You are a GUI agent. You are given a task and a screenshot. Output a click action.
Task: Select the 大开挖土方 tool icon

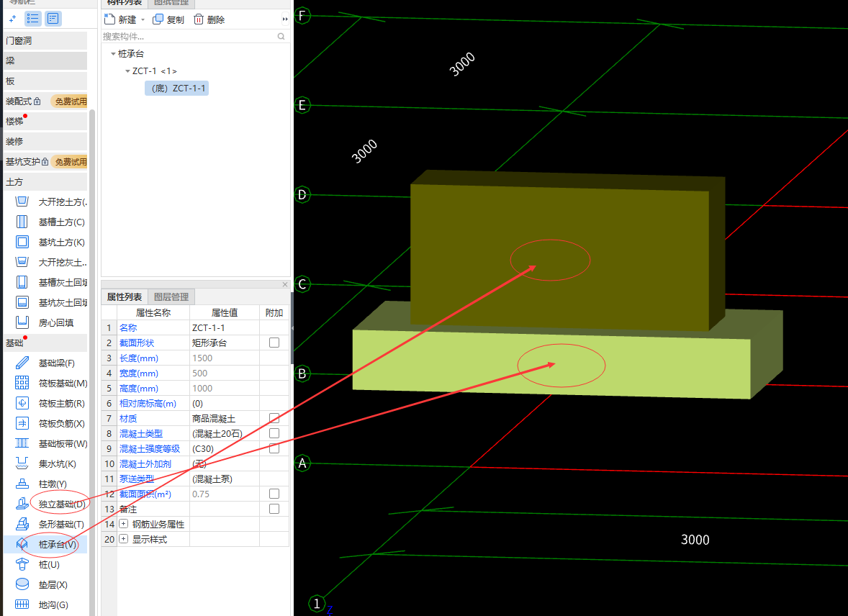22,201
